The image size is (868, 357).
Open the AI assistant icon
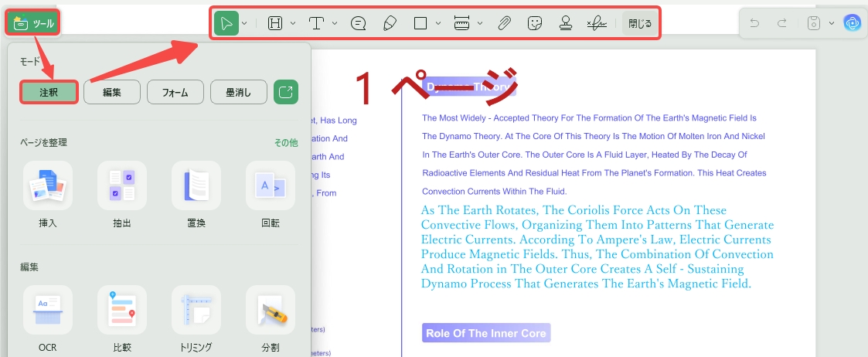pos(851,22)
